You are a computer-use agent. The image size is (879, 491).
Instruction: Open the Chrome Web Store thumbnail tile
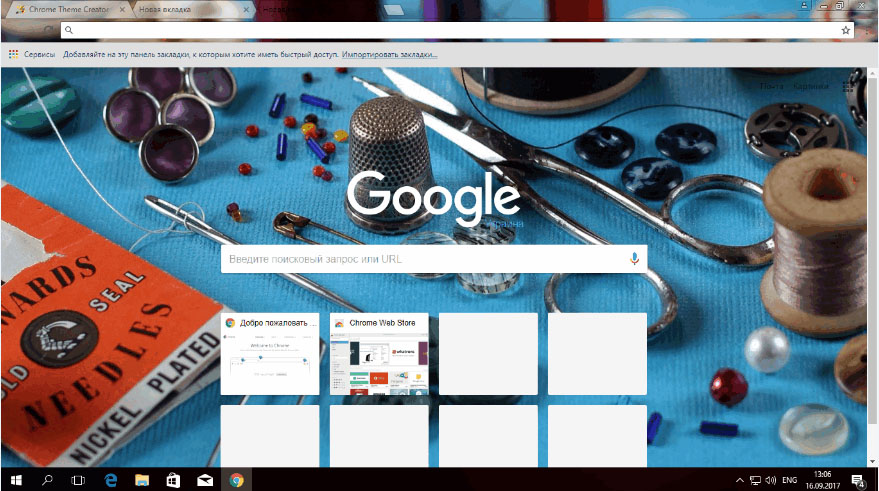click(x=379, y=354)
